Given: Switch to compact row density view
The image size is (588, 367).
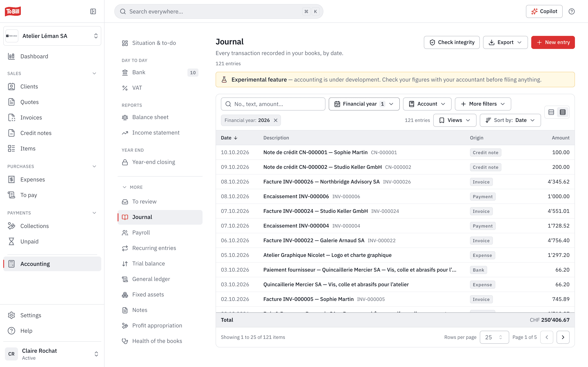Looking at the screenshot, I should [562, 112].
